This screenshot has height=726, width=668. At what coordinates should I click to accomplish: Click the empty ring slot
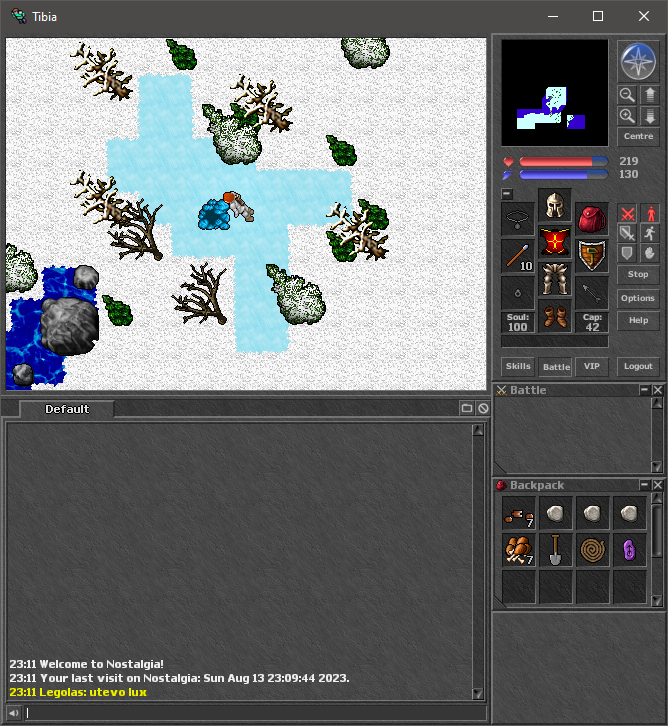point(518,293)
